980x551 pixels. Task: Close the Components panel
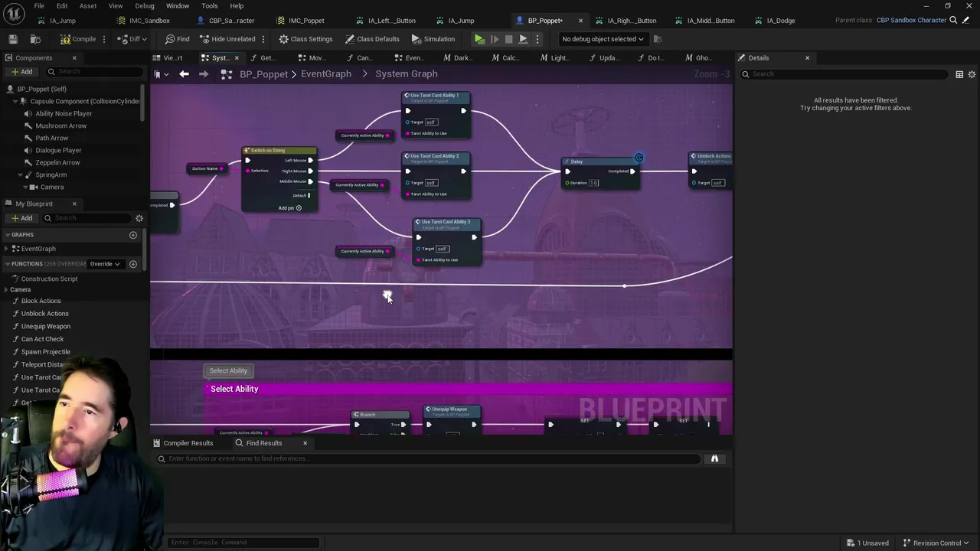point(74,58)
